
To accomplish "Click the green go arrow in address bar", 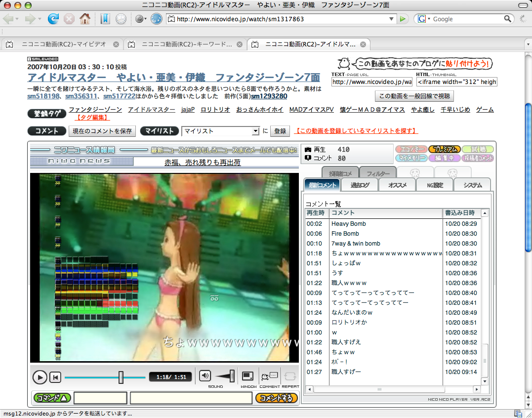I will (x=403, y=19).
